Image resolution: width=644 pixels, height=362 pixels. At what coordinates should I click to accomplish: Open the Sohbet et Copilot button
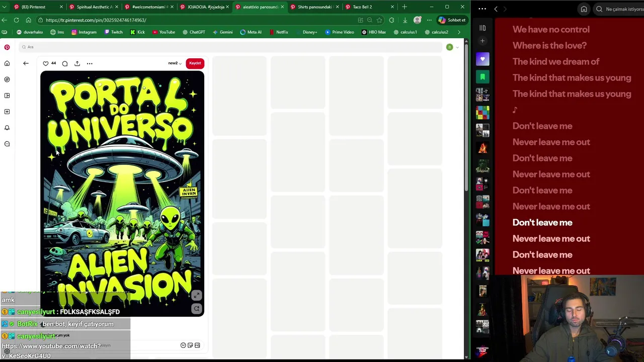click(452, 20)
